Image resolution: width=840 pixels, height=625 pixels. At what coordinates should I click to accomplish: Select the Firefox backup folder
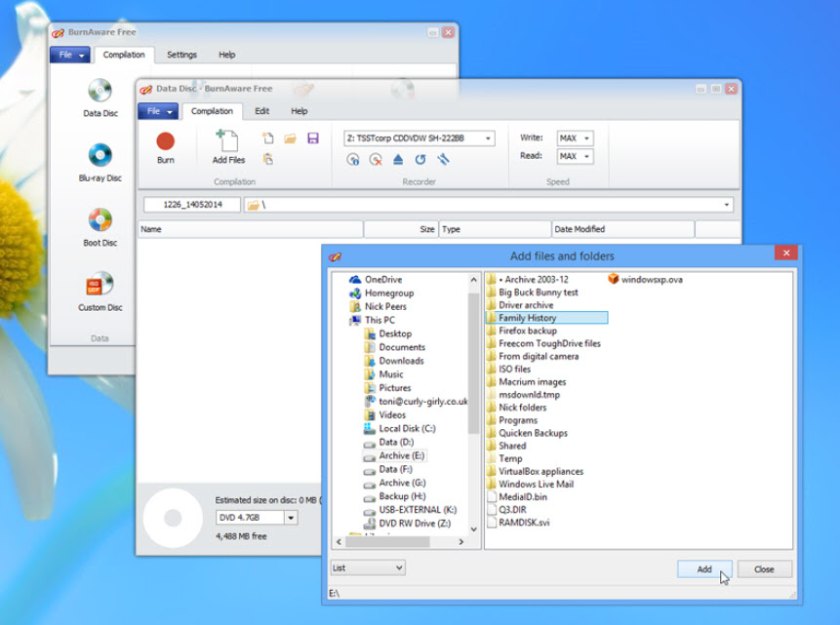point(522,331)
